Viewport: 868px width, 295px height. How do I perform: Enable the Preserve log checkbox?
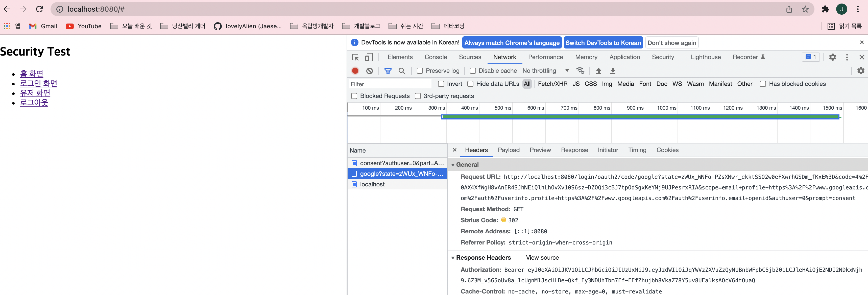click(420, 71)
